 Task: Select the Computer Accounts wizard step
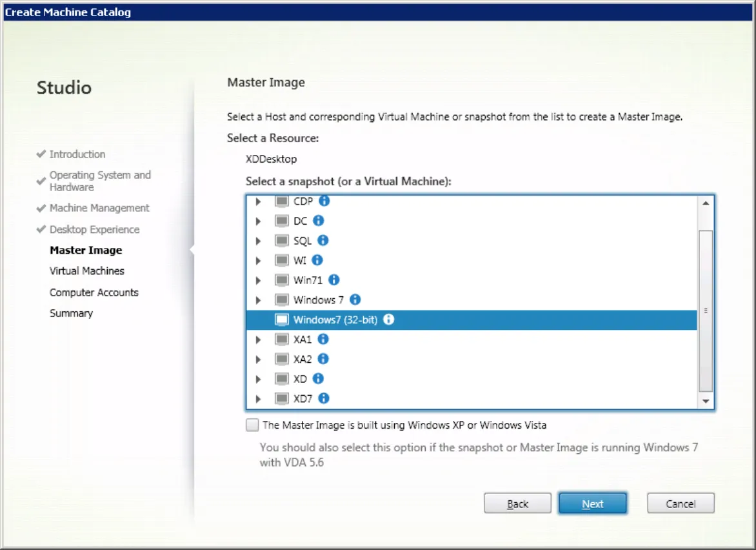pyautogui.click(x=94, y=292)
